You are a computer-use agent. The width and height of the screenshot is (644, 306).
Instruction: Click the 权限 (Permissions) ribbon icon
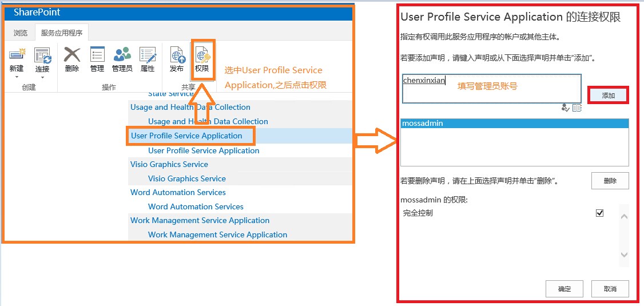pos(202,55)
